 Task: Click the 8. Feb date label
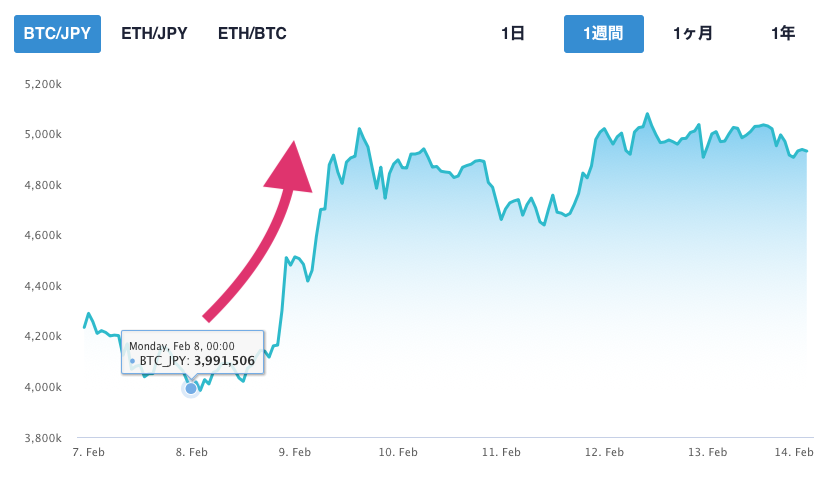tap(191, 452)
